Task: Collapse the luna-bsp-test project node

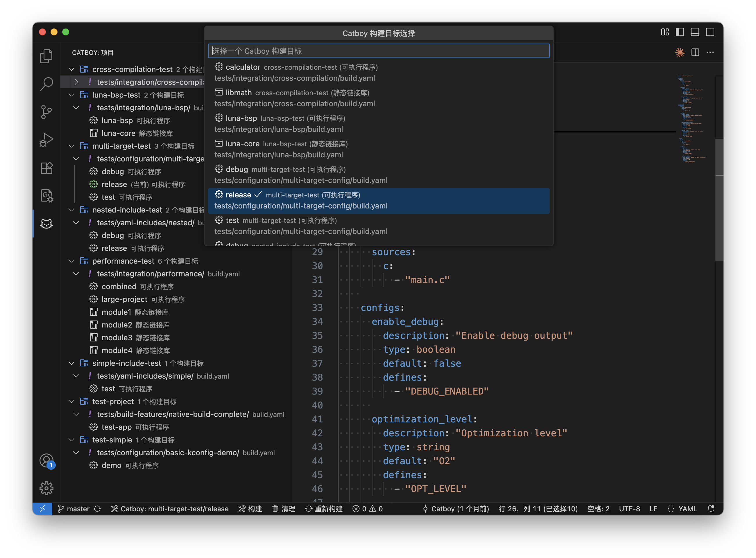Action: pyautogui.click(x=72, y=95)
